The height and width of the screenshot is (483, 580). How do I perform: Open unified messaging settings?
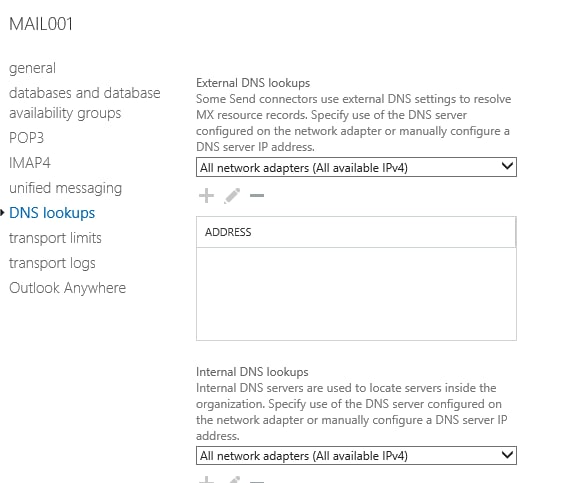(x=65, y=188)
